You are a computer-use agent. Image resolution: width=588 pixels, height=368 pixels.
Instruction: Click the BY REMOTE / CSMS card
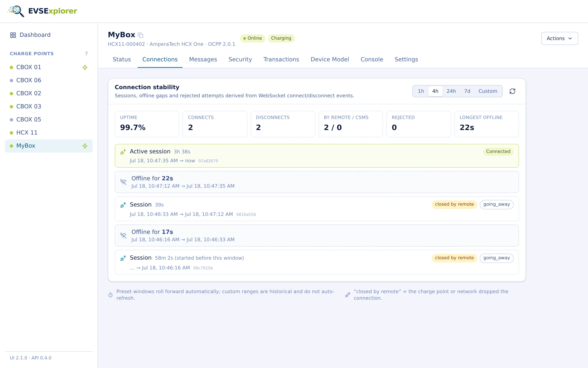(x=351, y=124)
